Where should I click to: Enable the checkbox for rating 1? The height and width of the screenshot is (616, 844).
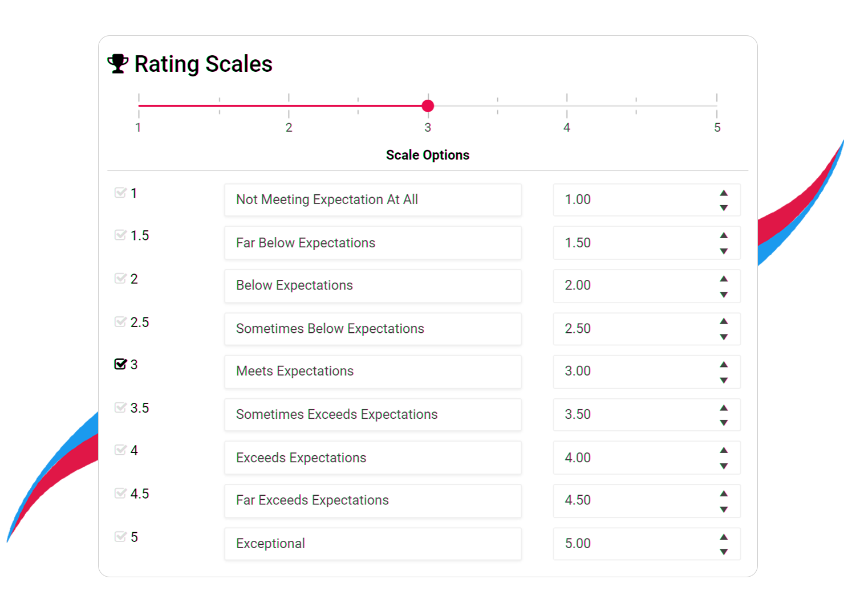(120, 193)
